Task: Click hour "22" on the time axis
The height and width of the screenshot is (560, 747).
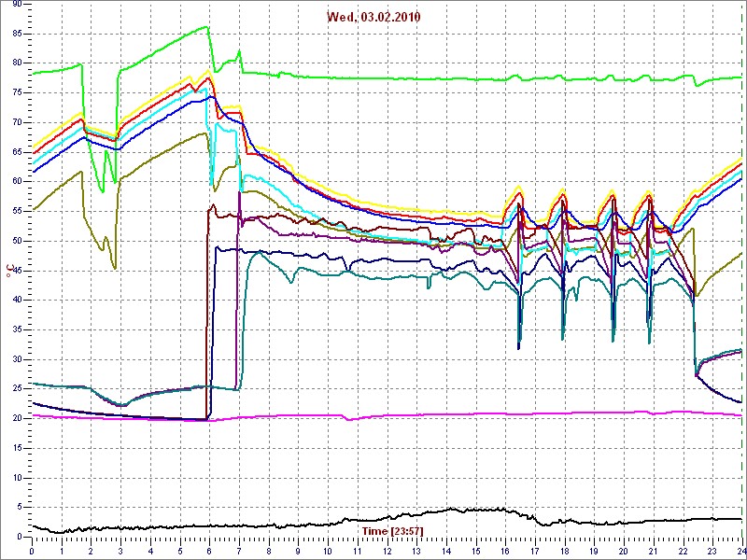Action: pyautogui.click(x=683, y=551)
